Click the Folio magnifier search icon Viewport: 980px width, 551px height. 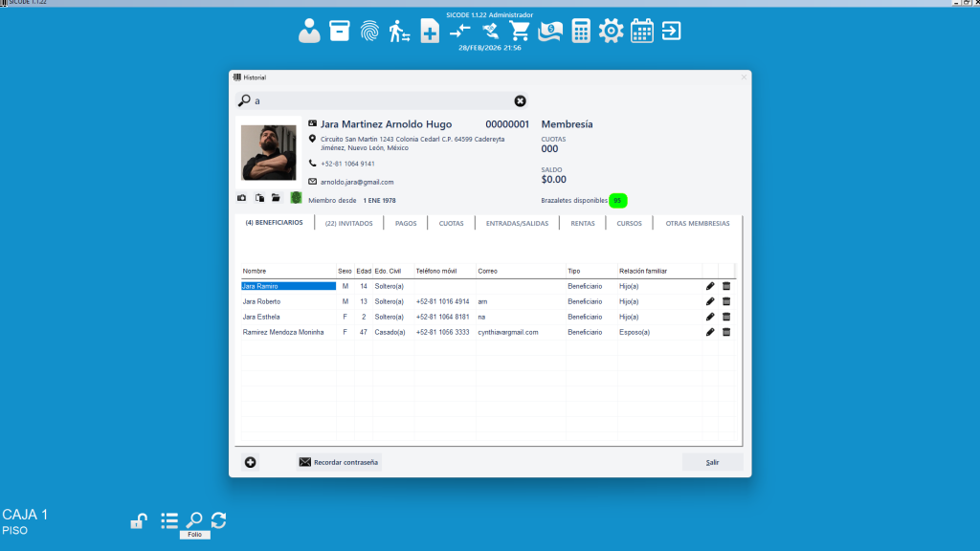click(194, 519)
